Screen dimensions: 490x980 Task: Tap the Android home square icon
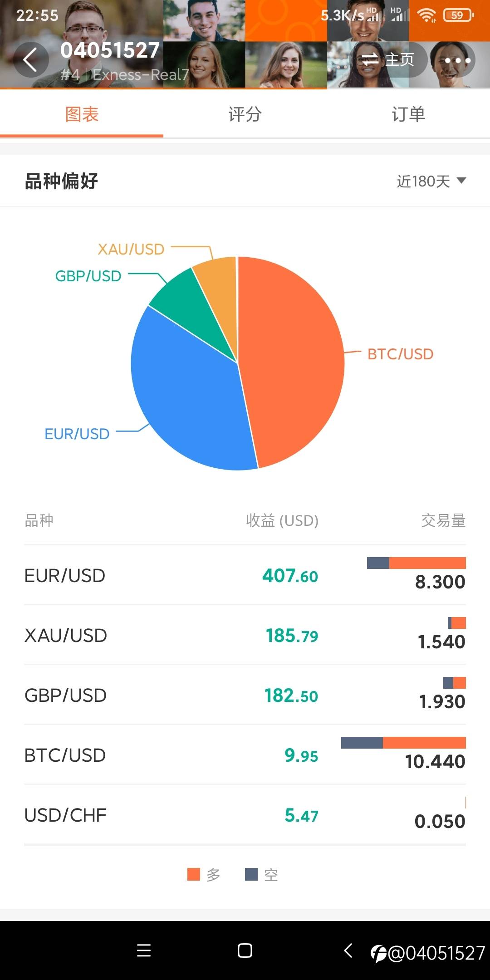245,951
